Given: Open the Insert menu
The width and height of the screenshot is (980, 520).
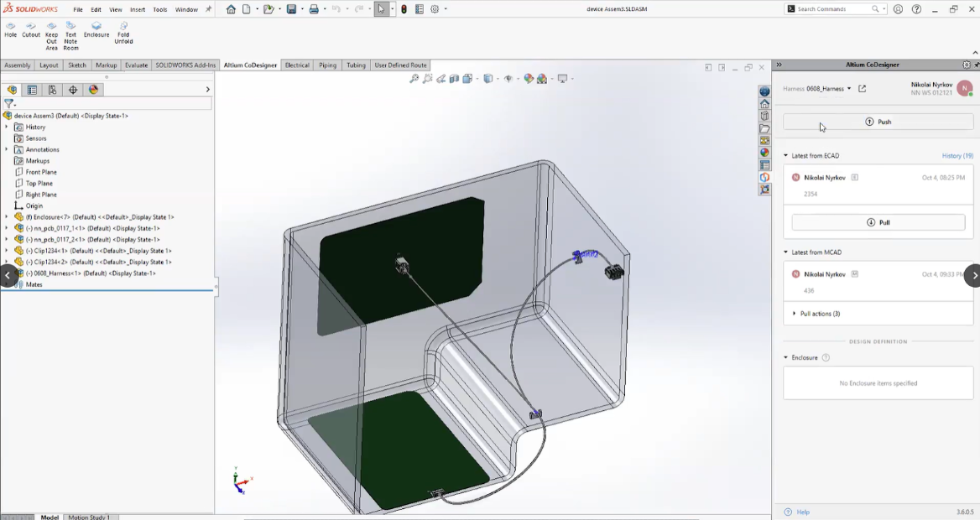Looking at the screenshot, I should 138,10.
